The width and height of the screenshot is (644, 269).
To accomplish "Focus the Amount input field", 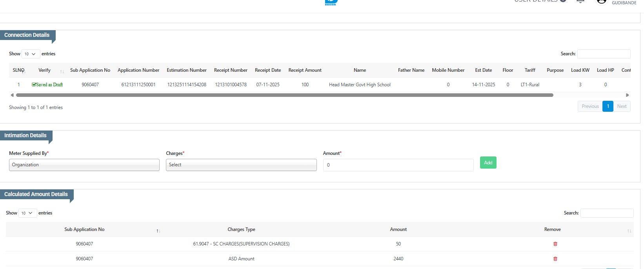I will 398,165.
